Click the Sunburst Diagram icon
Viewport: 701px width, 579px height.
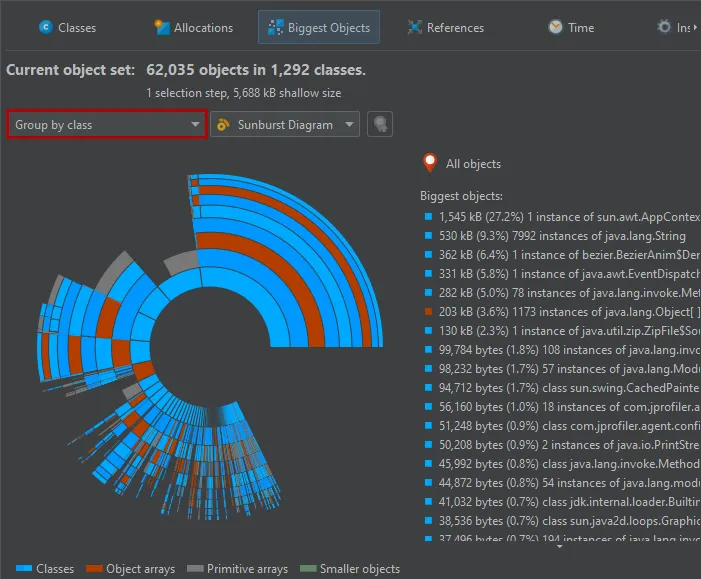223,125
